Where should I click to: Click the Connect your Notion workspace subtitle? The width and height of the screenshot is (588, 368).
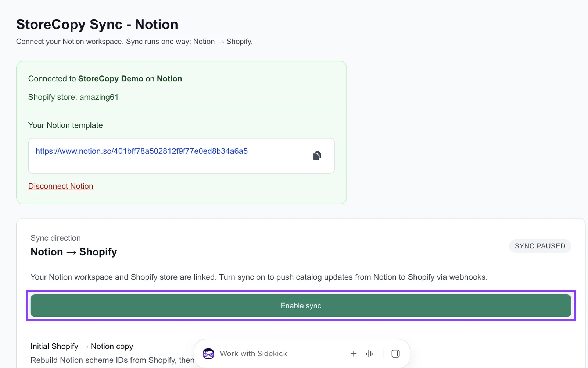[134, 42]
